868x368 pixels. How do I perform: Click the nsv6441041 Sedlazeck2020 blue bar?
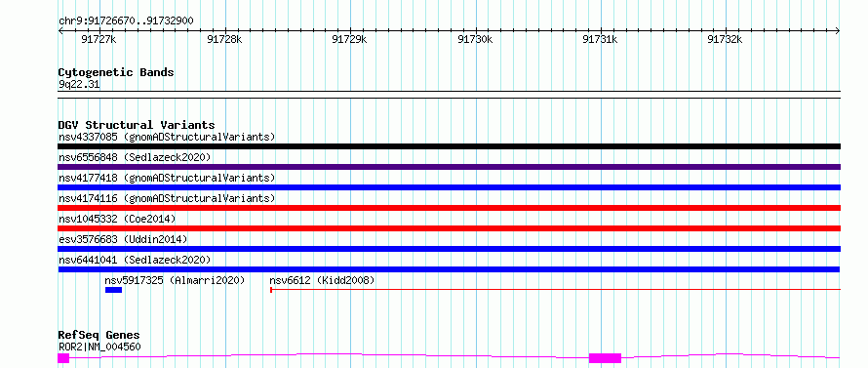(449, 269)
